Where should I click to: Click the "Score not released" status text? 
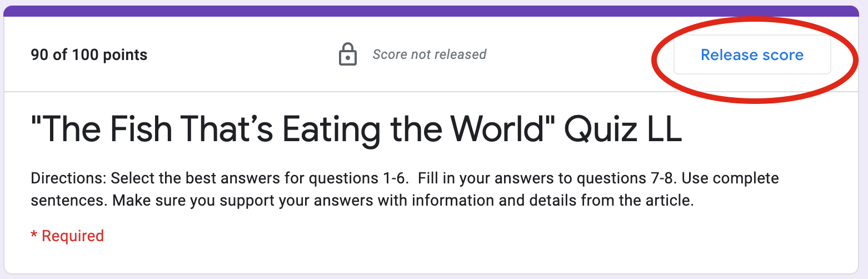tap(429, 54)
